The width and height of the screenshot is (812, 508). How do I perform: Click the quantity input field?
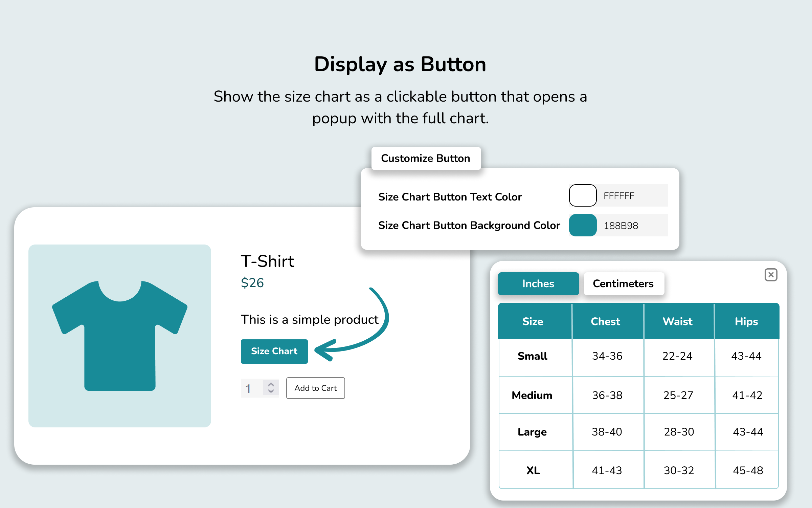[250, 388]
